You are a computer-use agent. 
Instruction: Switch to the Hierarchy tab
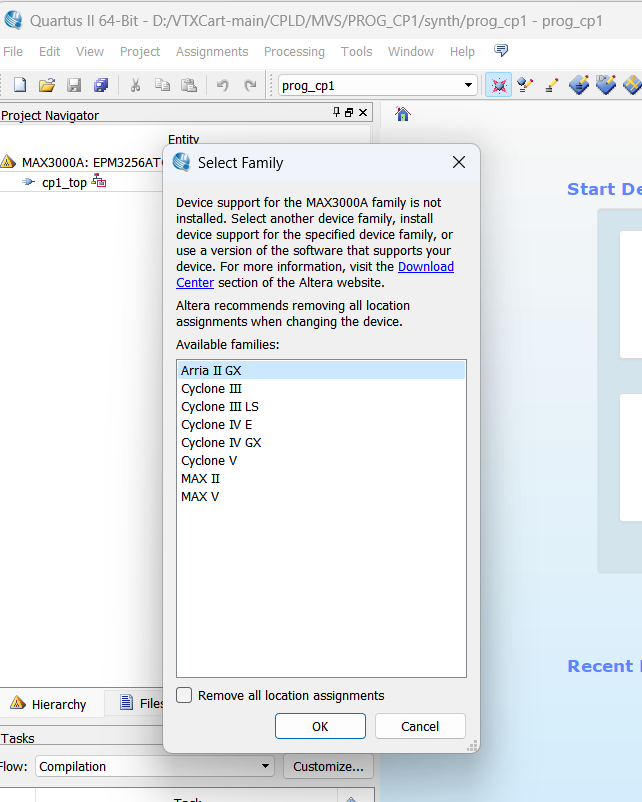[49, 704]
